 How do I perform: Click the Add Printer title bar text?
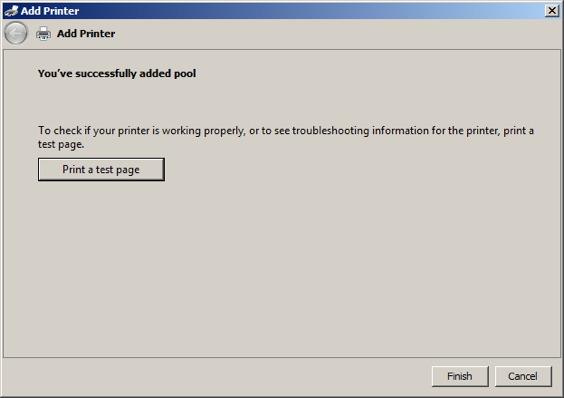click(50, 11)
